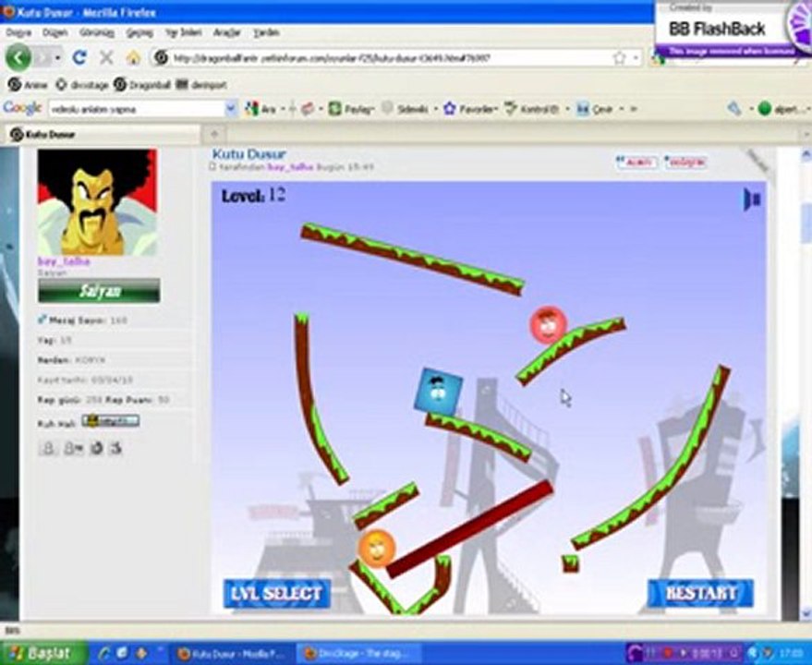Click the Mr. Satan avatar image
Viewport: 812px width, 665px height.
tap(97, 202)
